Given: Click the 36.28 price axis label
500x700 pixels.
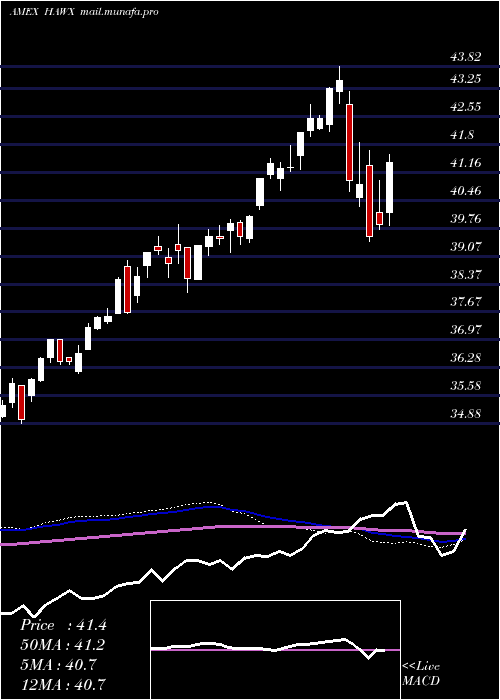Looking at the screenshot, I should click(x=466, y=358).
